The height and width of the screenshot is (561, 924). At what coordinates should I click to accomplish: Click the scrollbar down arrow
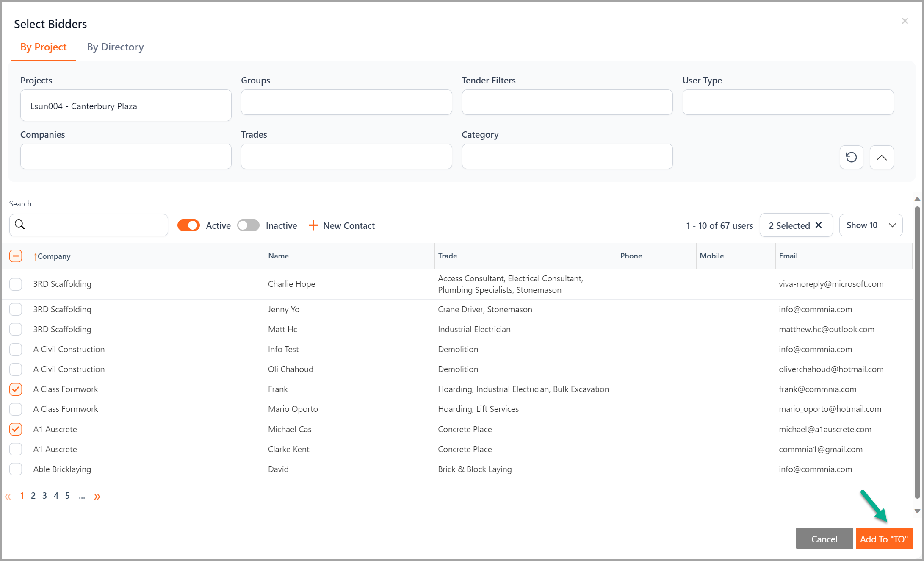917,511
